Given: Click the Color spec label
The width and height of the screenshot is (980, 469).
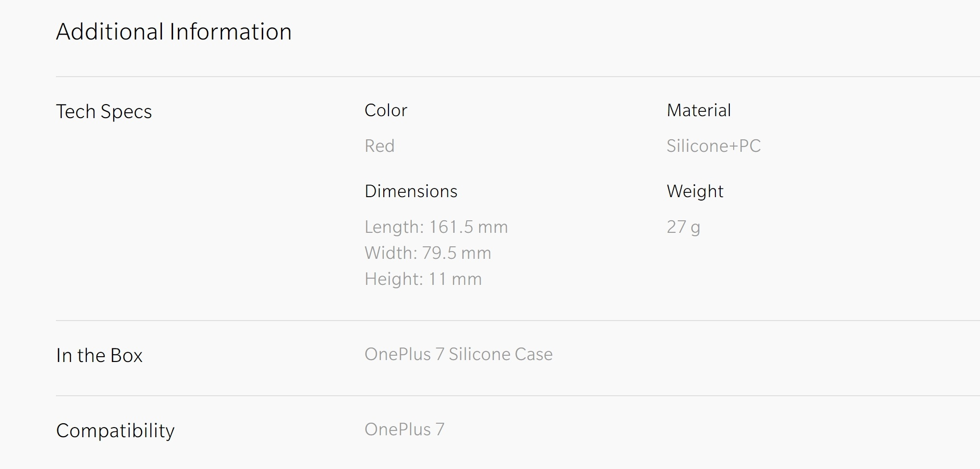Looking at the screenshot, I should pos(386,110).
